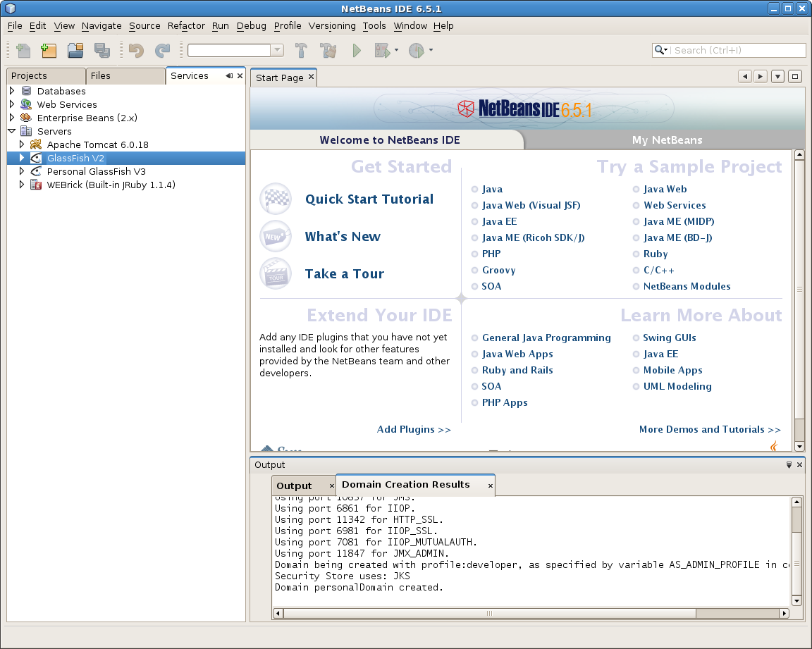Expand the Personal GlassFish V3 node

22,171
